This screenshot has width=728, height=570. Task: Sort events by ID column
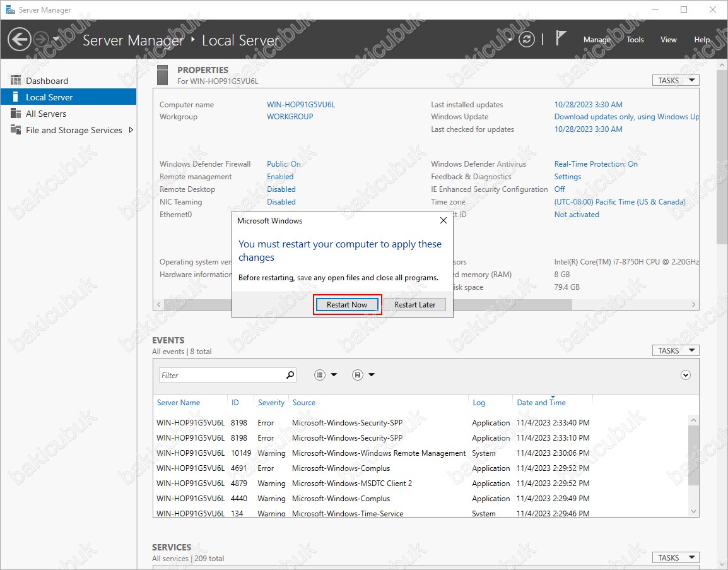(235, 403)
